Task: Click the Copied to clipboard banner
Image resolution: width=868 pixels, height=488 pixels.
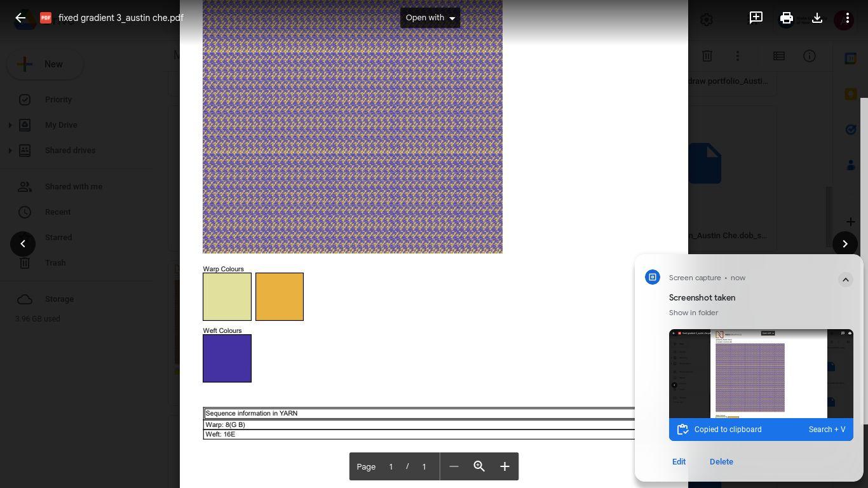Action: (761, 430)
